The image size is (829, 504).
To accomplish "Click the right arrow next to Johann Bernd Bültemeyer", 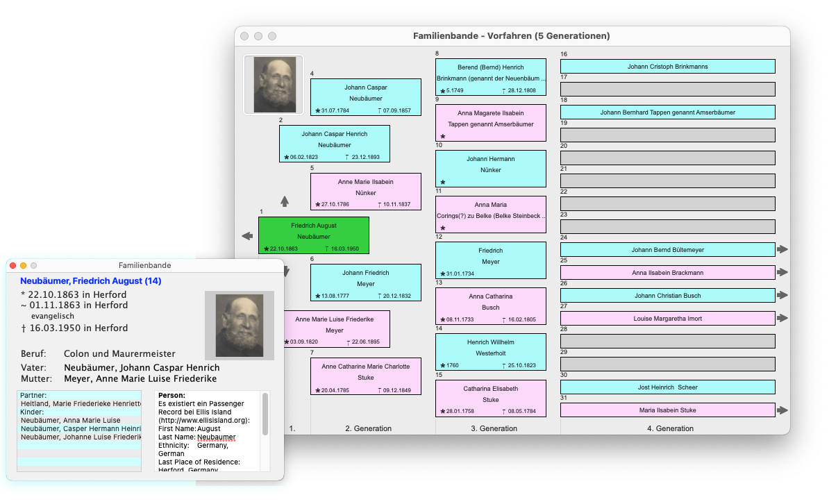I will pyautogui.click(x=782, y=249).
